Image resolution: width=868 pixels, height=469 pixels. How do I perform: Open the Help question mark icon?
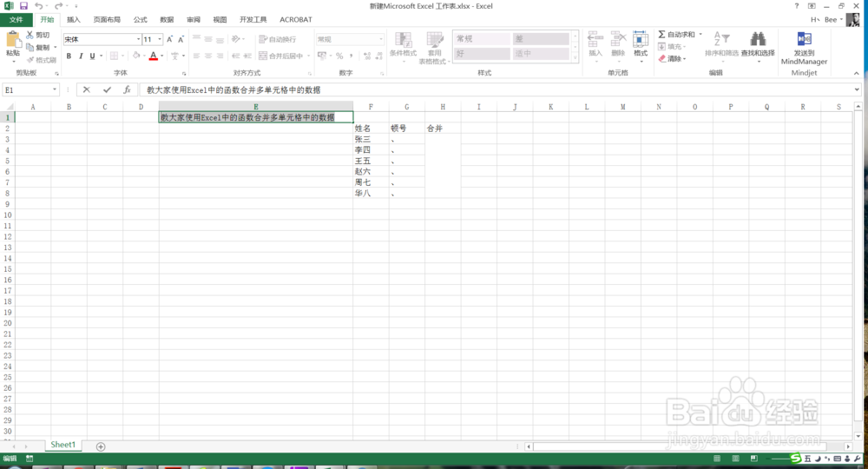[797, 6]
